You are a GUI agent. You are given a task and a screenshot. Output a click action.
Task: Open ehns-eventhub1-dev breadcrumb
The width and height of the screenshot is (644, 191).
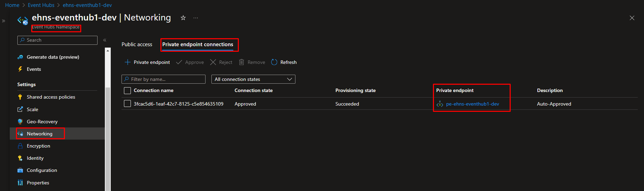tap(87, 5)
